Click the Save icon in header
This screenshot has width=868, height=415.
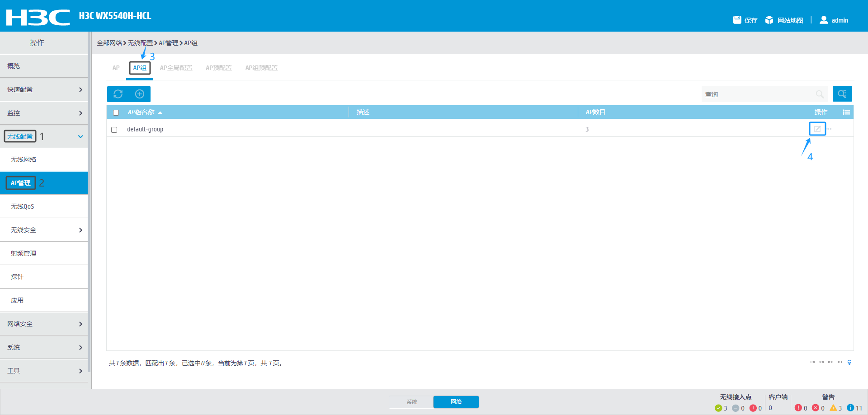[737, 20]
